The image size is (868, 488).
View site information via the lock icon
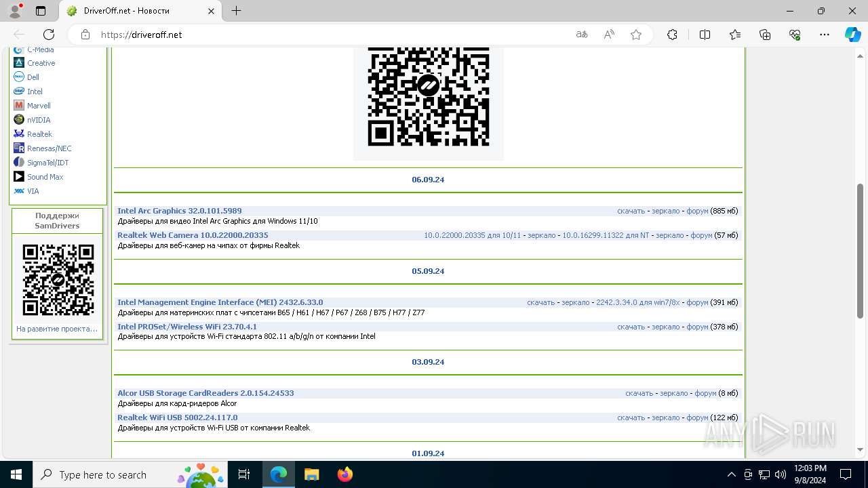point(85,35)
